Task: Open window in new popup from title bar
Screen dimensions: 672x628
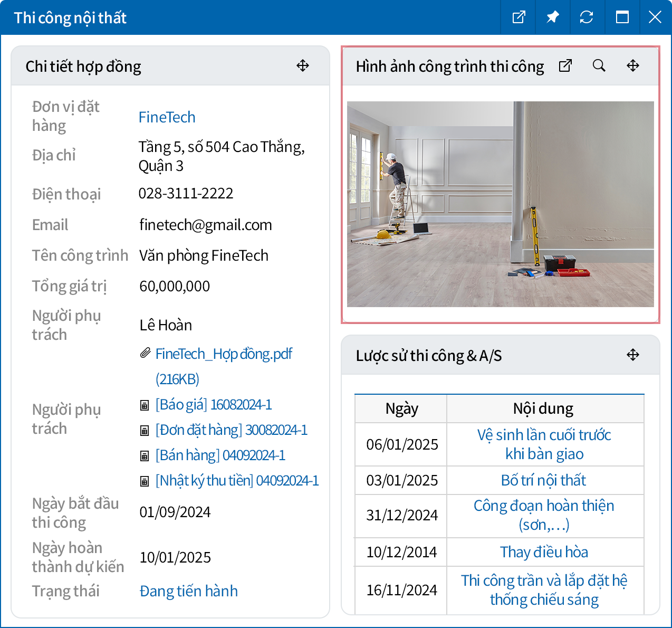Action: click(x=519, y=17)
